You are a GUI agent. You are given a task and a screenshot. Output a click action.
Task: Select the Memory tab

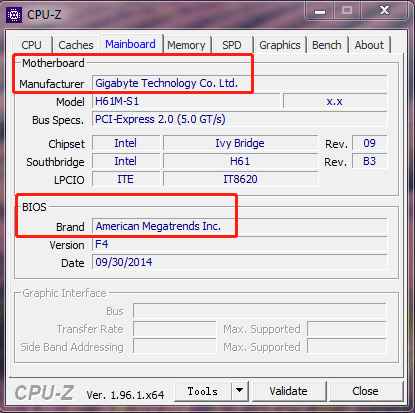(186, 45)
